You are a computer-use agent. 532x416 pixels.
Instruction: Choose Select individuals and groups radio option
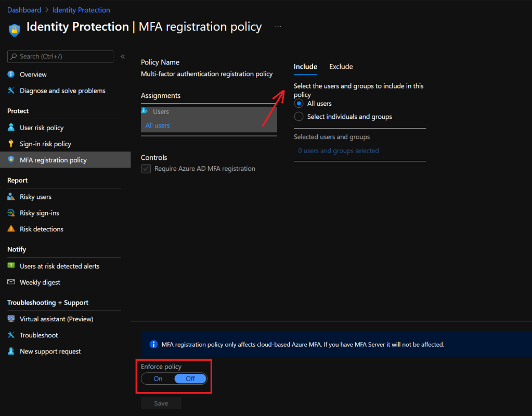coord(299,117)
